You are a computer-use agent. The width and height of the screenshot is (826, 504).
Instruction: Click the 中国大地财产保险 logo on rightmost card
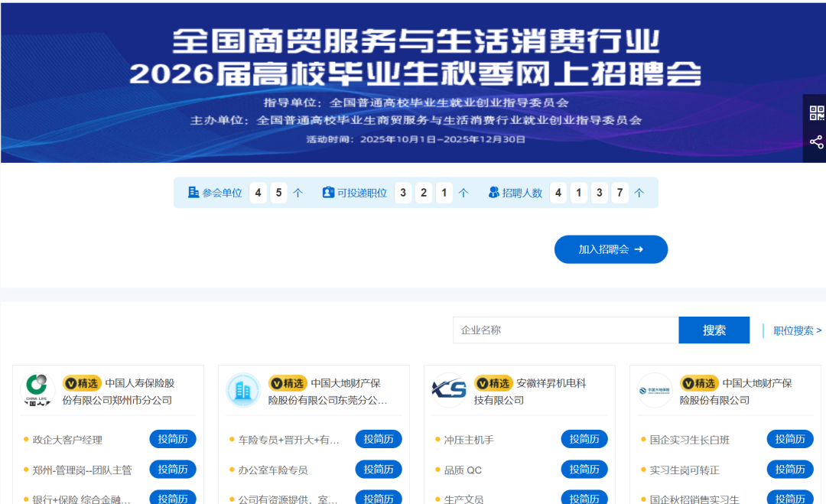(655, 390)
